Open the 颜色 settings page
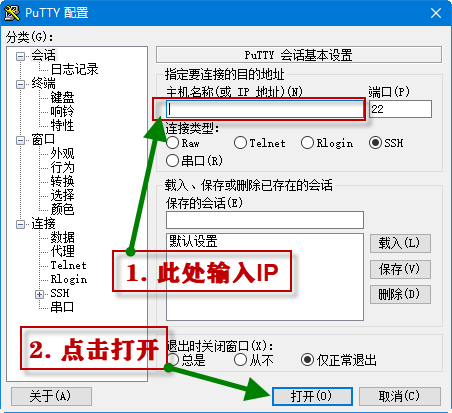Viewport: 452px width, 413px height. click(62, 209)
